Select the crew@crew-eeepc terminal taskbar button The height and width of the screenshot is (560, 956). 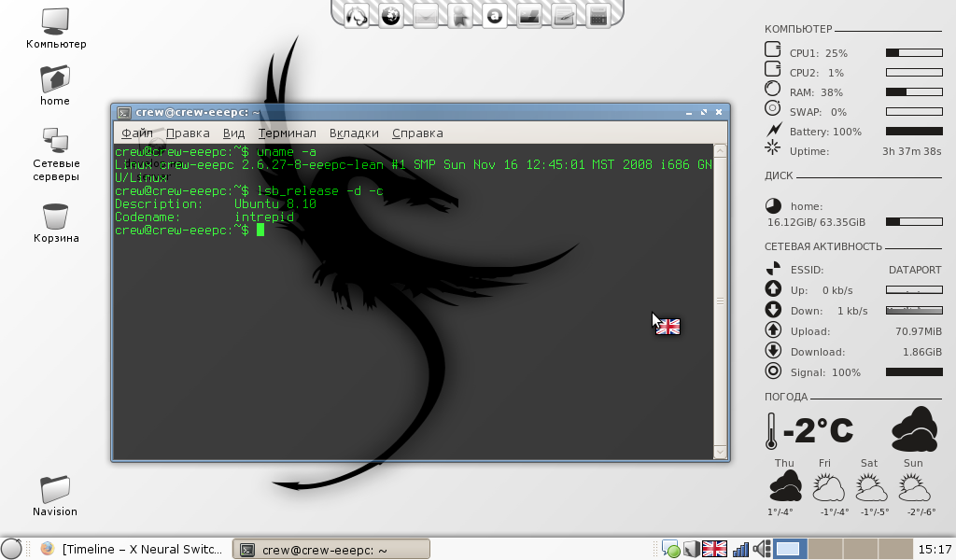click(331, 549)
